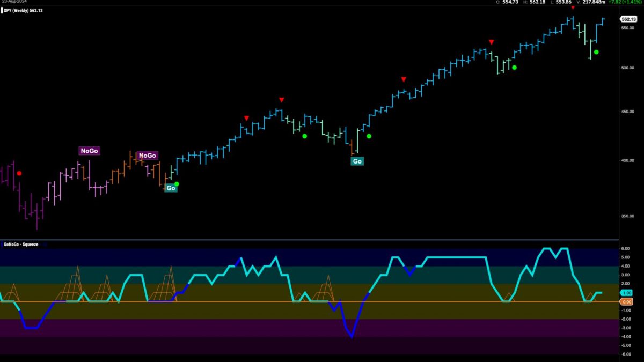644x362 pixels.
Task: Click the NoGo tag above the pink bars
Action: point(90,151)
